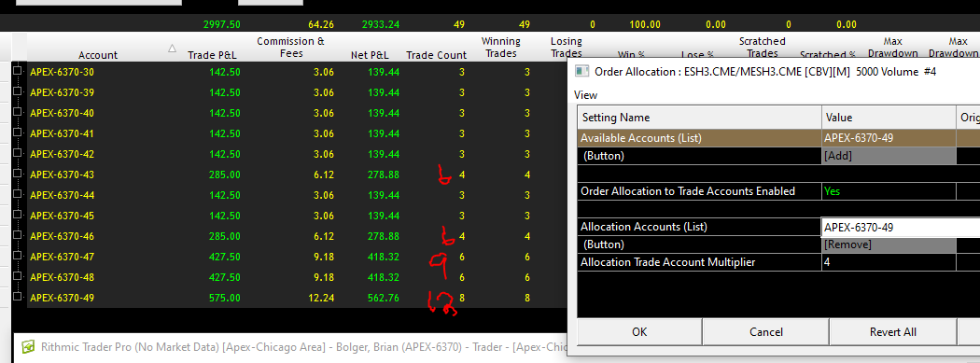Click the Cancel button
Image resolution: width=980 pixels, height=363 pixels.
(x=765, y=332)
